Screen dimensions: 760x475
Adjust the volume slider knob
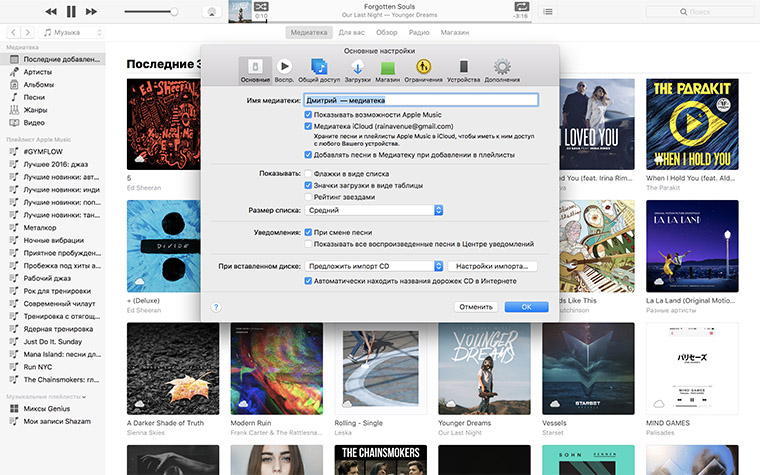click(174, 12)
